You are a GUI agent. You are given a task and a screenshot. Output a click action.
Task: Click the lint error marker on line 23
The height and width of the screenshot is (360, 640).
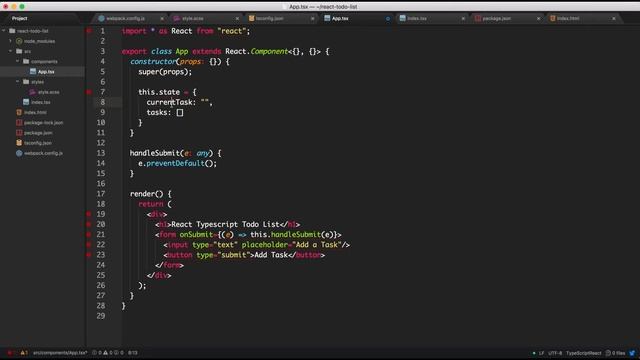[89, 255]
